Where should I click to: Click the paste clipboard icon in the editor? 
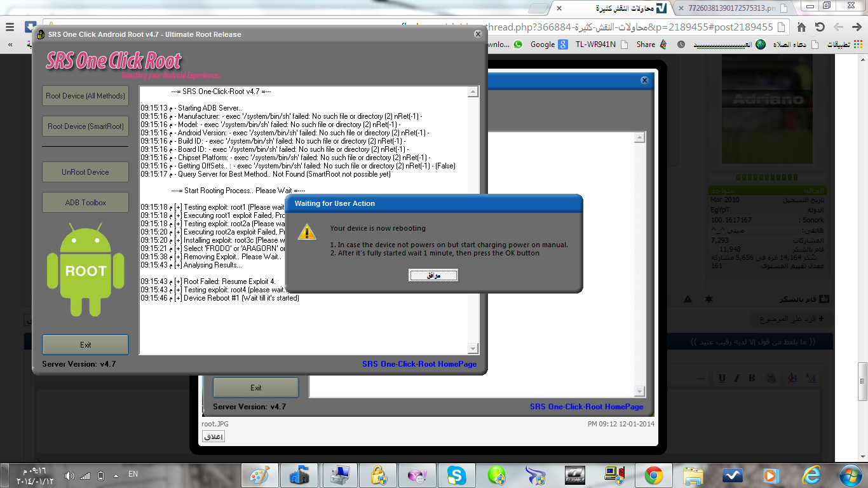(770, 378)
